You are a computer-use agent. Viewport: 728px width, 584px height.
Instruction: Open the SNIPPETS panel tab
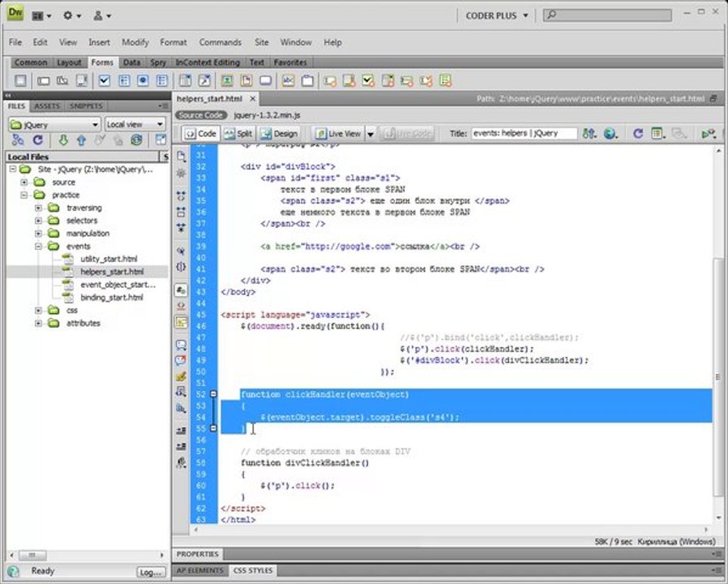86,106
